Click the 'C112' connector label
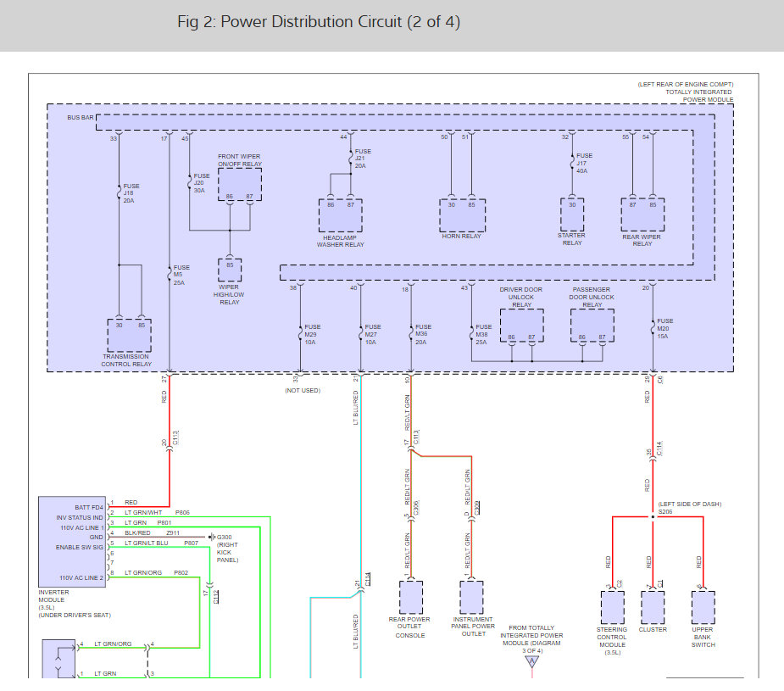Viewport: 784px width, 691px height. (x=216, y=597)
